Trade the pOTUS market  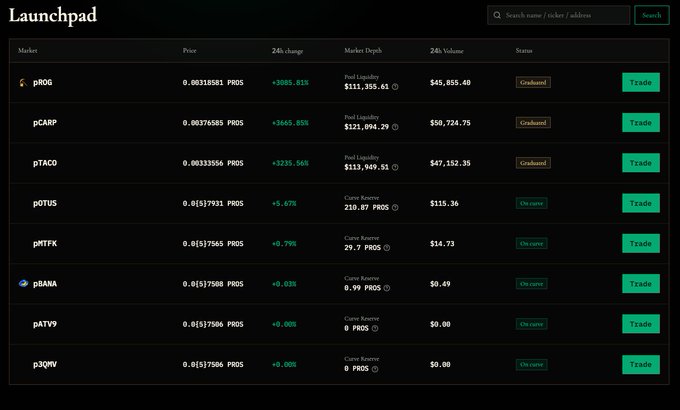[x=641, y=203]
